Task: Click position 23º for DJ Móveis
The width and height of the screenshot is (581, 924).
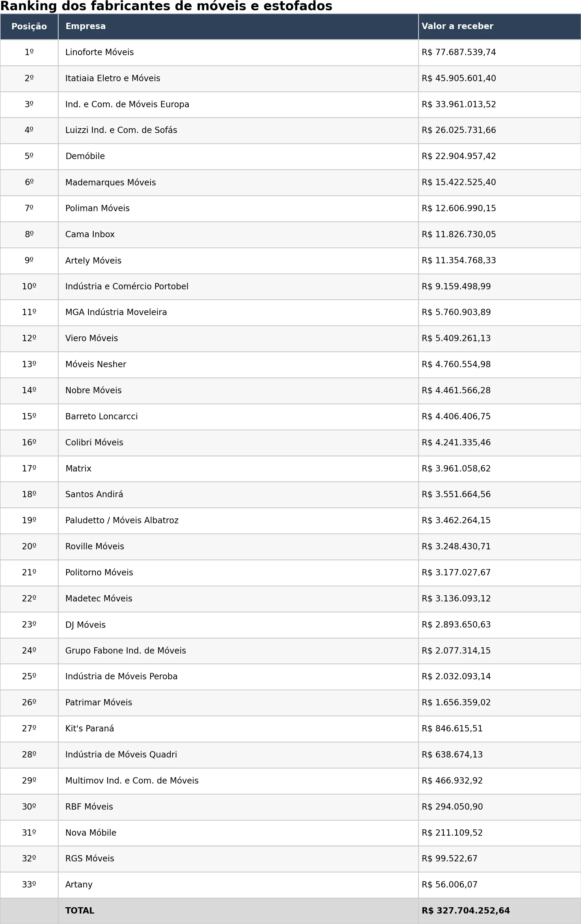Action: point(29,625)
